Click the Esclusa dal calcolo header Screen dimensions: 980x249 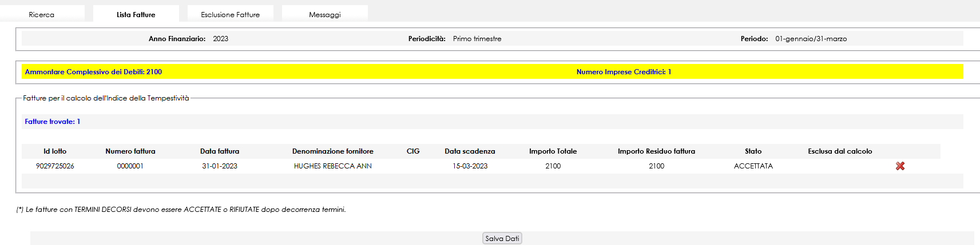840,151
